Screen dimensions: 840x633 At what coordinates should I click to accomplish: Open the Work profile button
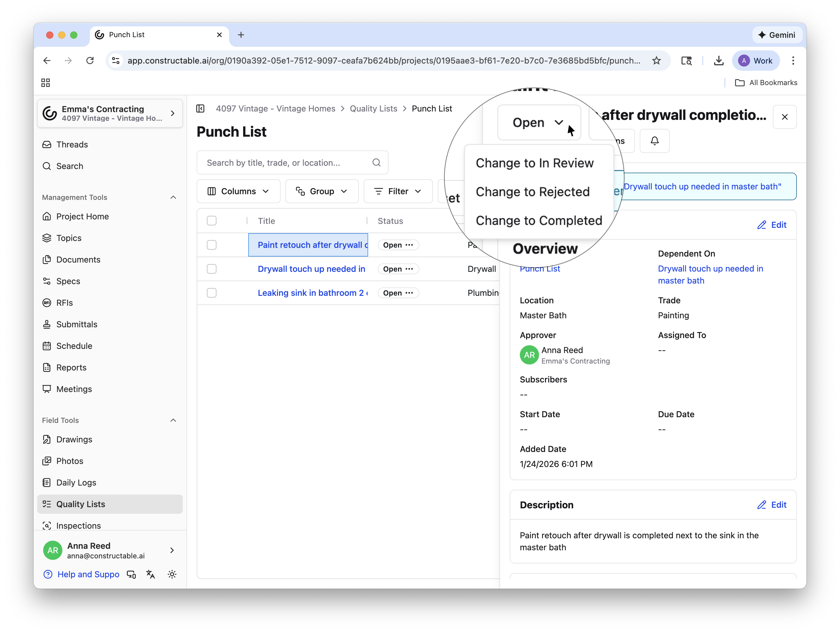pos(755,61)
